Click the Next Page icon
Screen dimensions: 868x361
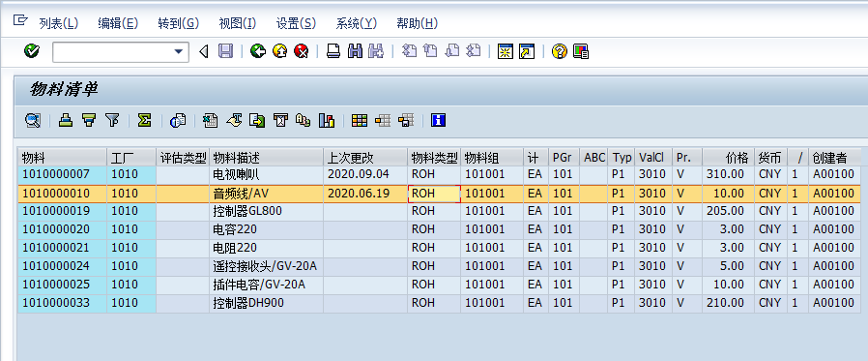pyautogui.click(x=451, y=51)
